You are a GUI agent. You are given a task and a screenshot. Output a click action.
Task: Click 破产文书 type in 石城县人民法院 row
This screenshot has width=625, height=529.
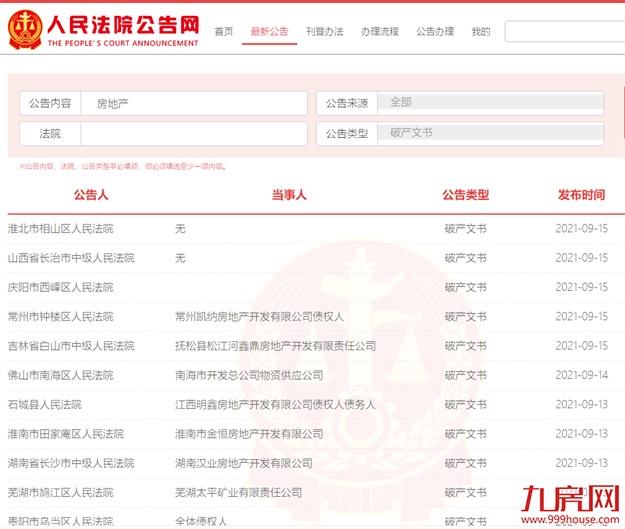click(466, 405)
